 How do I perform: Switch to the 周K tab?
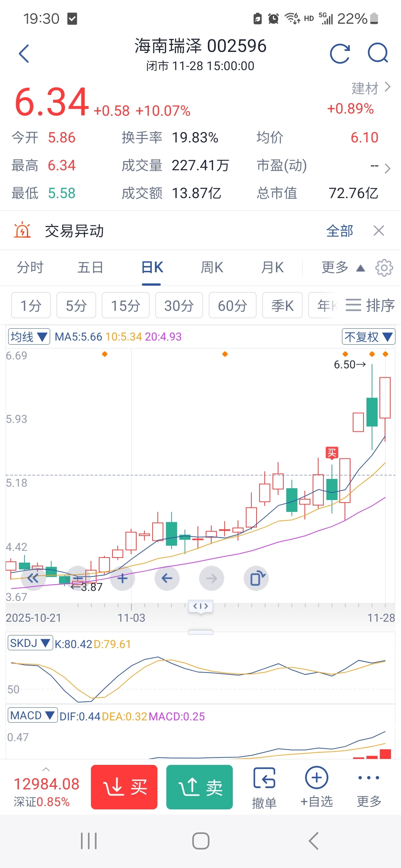pyautogui.click(x=212, y=267)
